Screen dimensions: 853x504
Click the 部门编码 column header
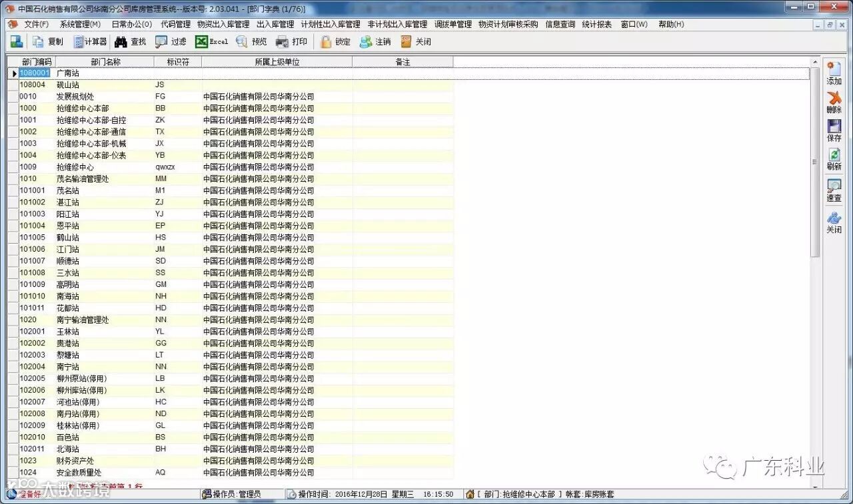37,62
